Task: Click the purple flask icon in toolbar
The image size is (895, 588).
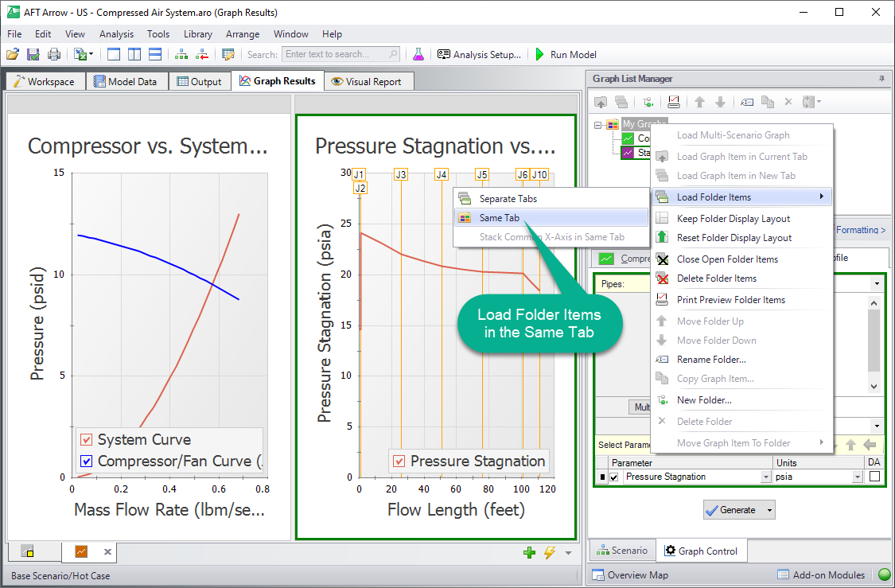Action: tap(418, 55)
